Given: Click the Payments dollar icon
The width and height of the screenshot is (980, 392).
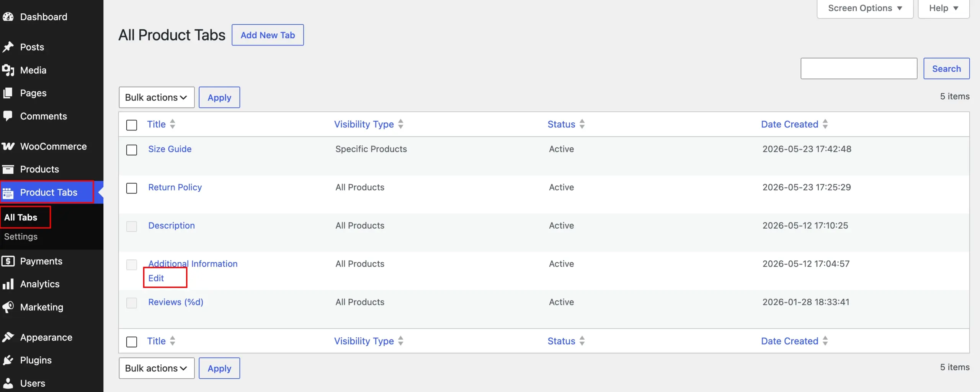Looking at the screenshot, I should point(8,261).
